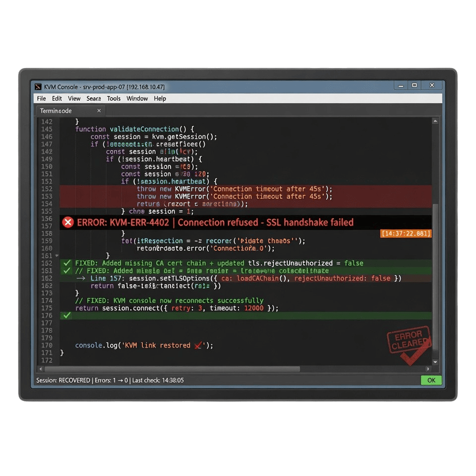476x476 pixels.
Task: Click the first 'Connection timeout after 45s' line
Action: (x=235, y=189)
